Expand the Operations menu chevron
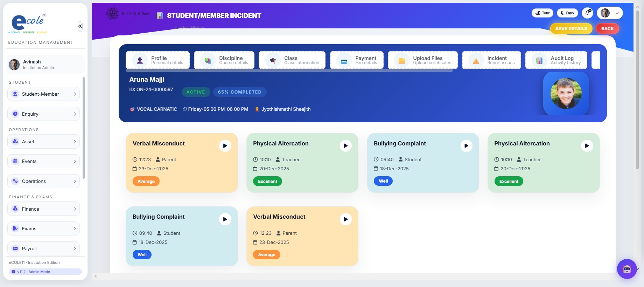 75,181
